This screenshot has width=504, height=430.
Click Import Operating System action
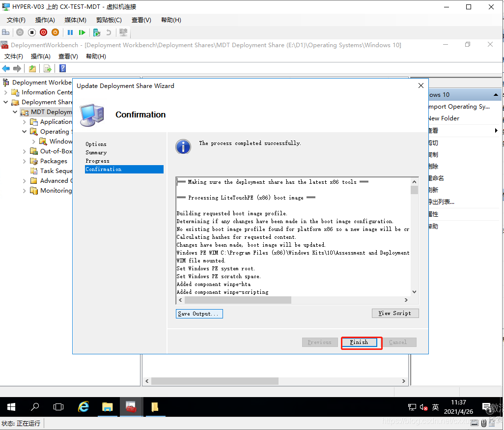coord(459,107)
